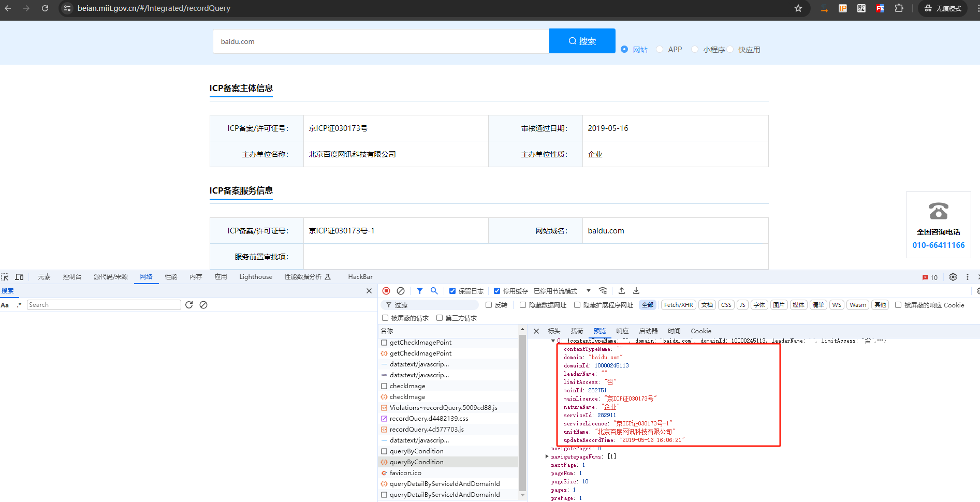Open Lighthouse tab
This screenshot has width=980, height=502.
(256, 277)
